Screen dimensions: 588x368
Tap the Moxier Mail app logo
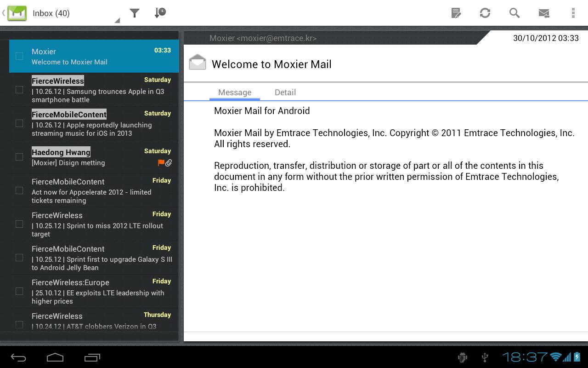click(x=17, y=13)
